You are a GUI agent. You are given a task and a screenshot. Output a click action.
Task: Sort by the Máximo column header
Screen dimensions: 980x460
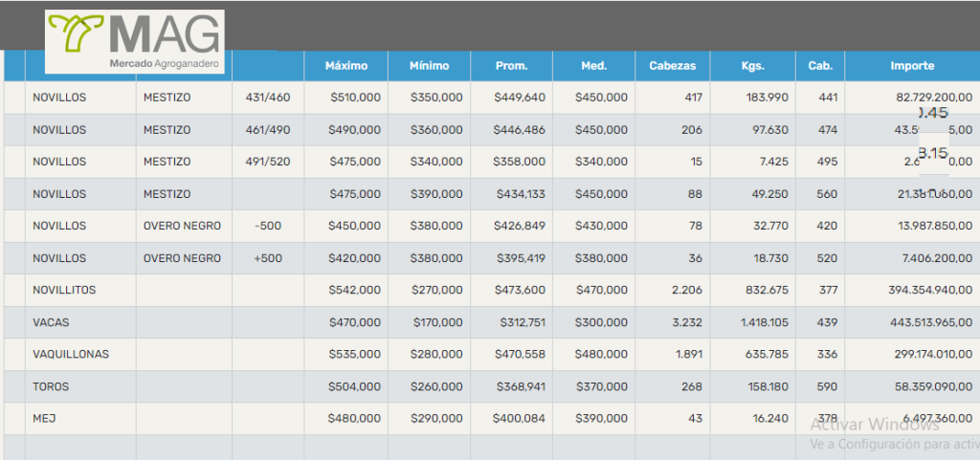345,66
